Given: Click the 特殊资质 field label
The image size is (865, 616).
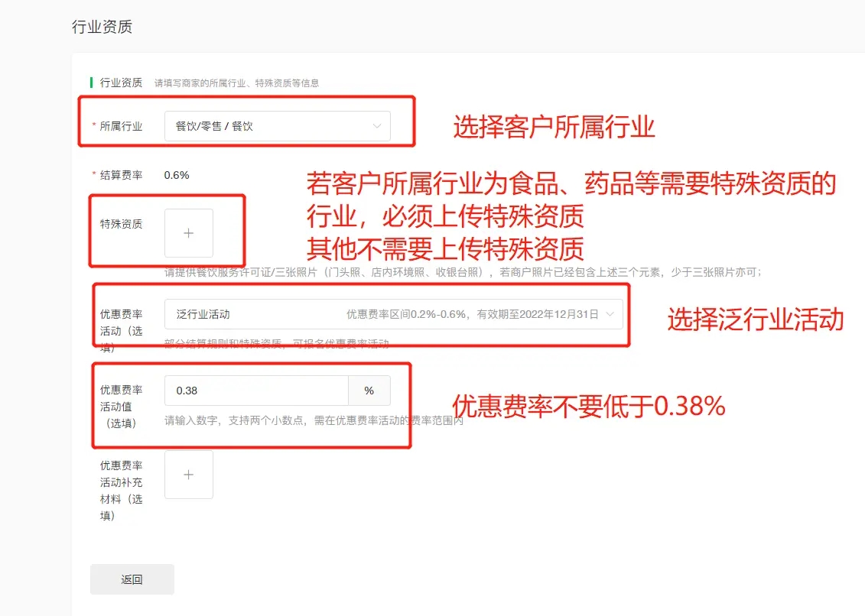Looking at the screenshot, I should click(121, 224).
